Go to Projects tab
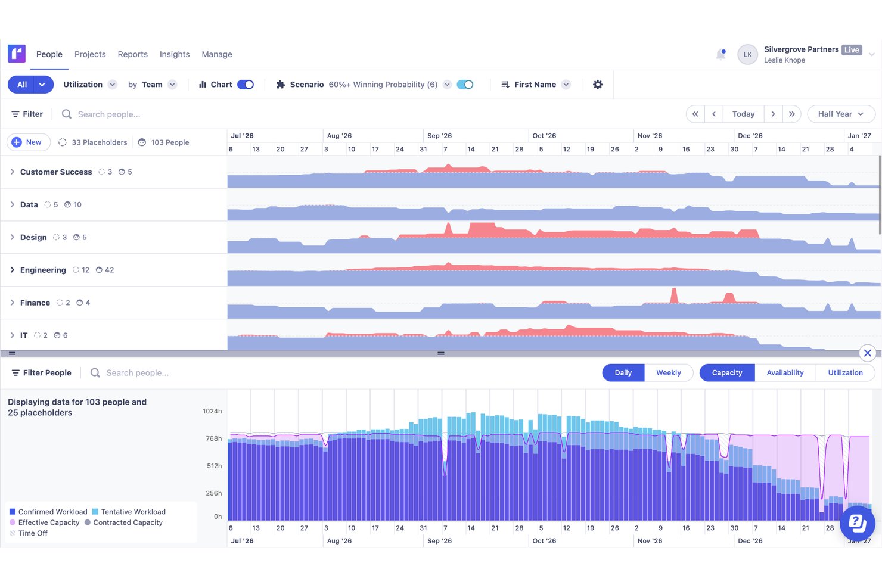Image resolution: width=882 pixels, height=588 pixels. point(90,54)
